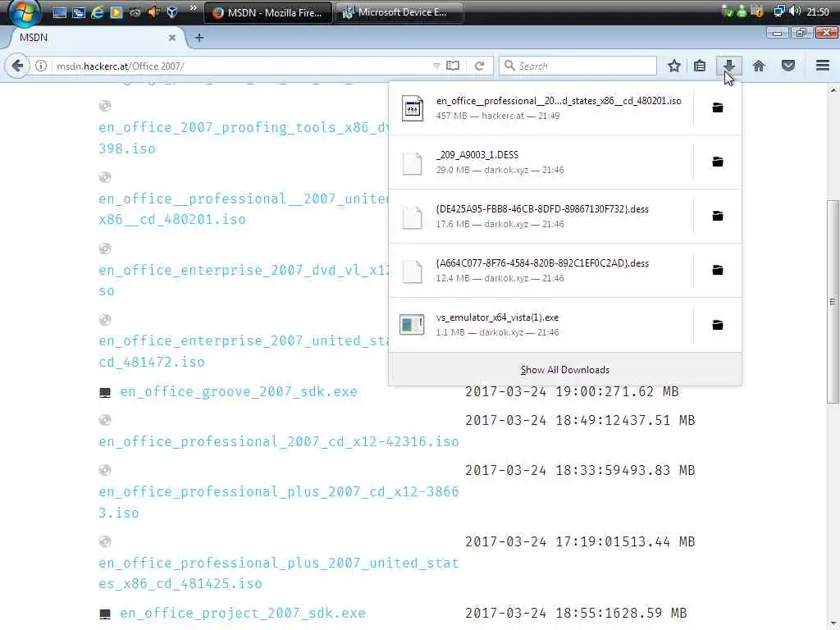Viewport: 840px width, 630px height.
Task: Click the Firefox back arrow button
Action: [x=17, y=66]
